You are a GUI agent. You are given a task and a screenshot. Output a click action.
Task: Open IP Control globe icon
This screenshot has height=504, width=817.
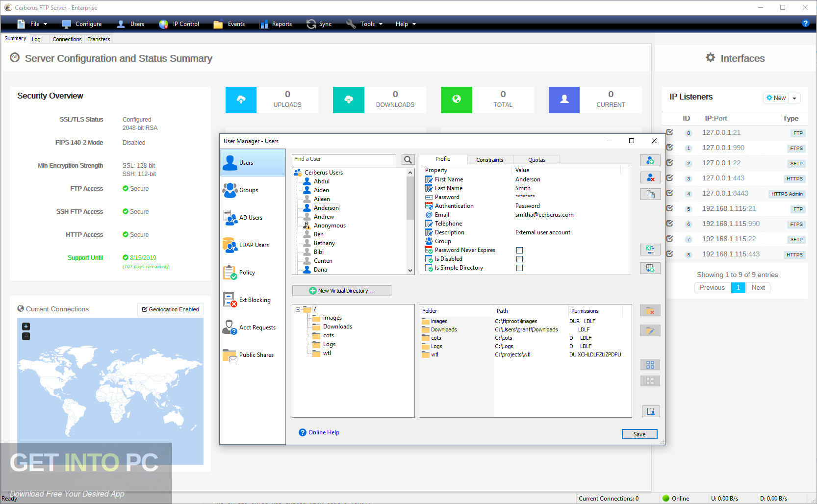pos(164,24)
